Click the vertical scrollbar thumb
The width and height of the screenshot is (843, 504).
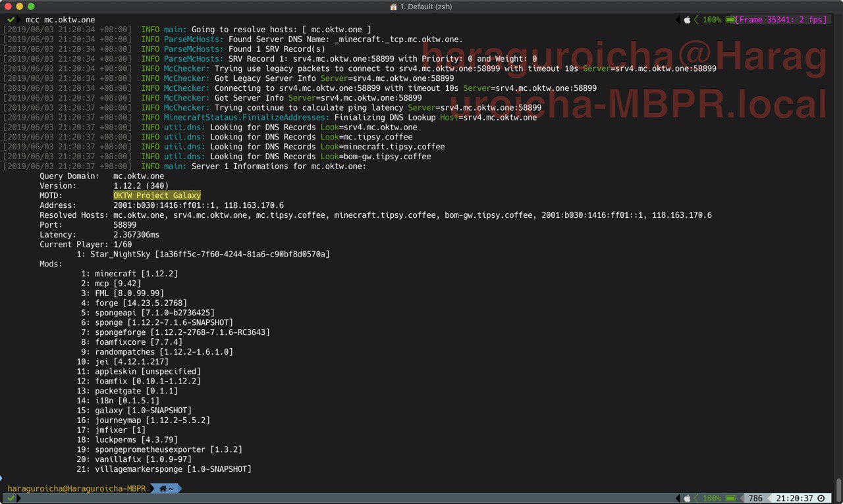click(x=838, y=489)
